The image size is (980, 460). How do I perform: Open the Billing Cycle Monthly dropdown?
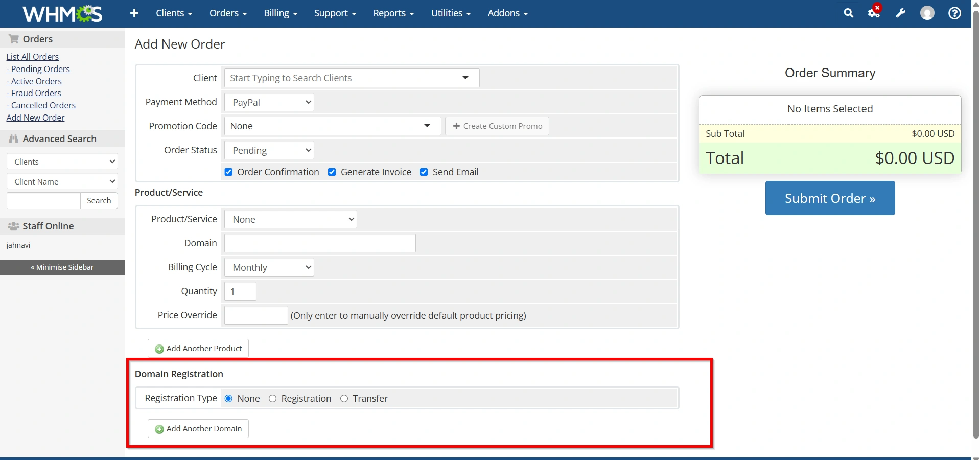point(269,267)
